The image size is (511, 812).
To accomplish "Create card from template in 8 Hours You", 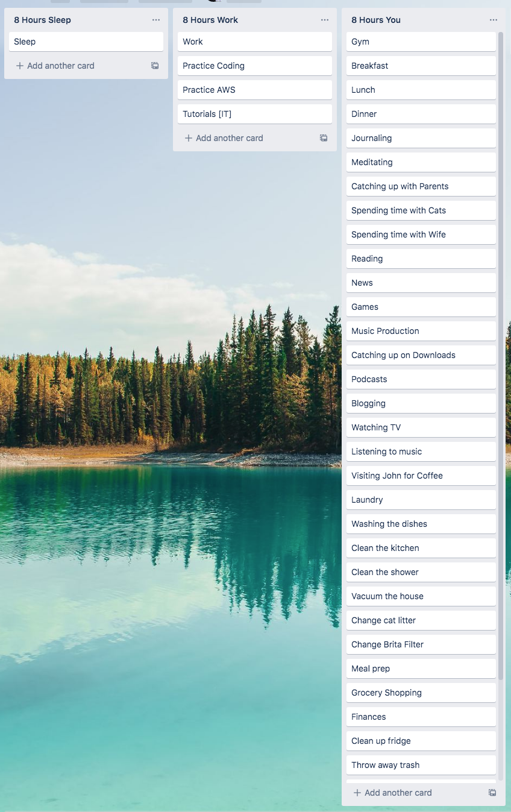I will pos(492,793).
